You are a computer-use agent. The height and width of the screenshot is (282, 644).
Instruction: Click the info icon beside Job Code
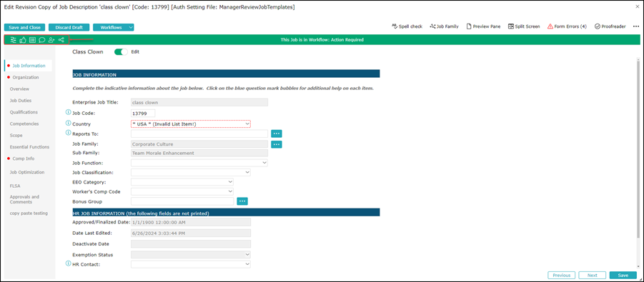[x=68, y=111]
